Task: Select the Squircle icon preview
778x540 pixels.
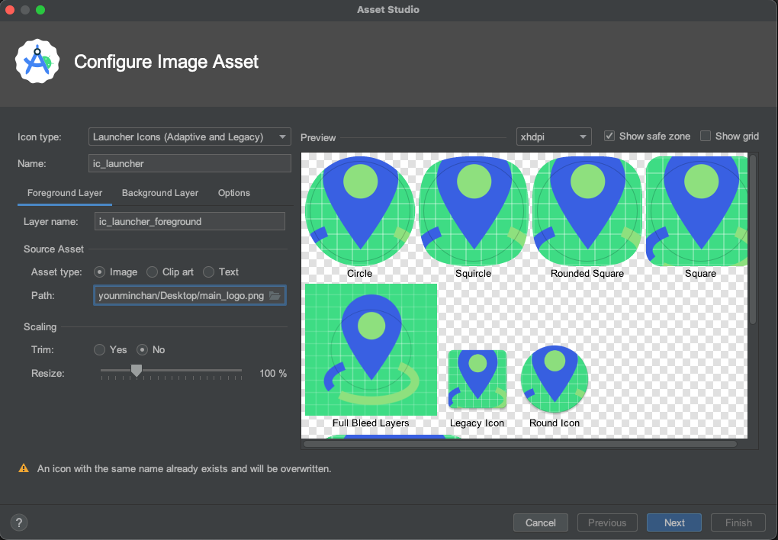Action: tap(474, 211)
